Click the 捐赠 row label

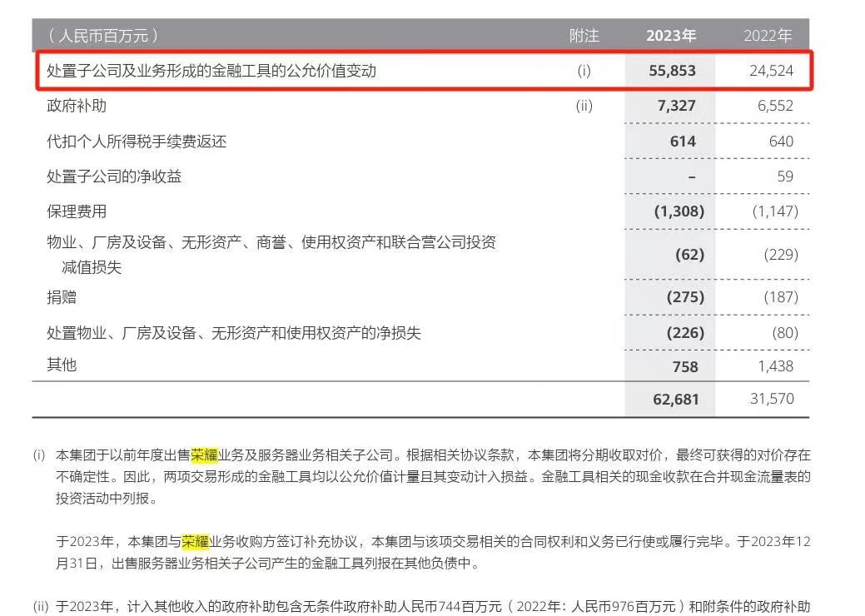(62, 297)
